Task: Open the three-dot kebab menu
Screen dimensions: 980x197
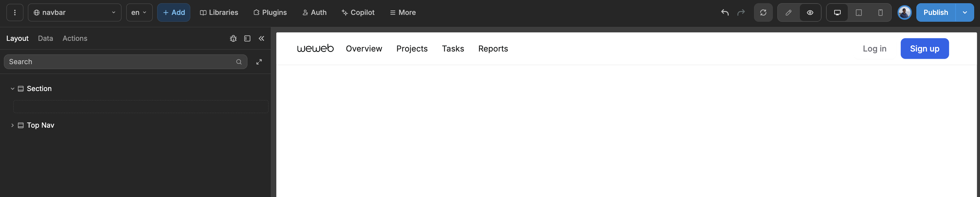Action: tap(15, 12)
